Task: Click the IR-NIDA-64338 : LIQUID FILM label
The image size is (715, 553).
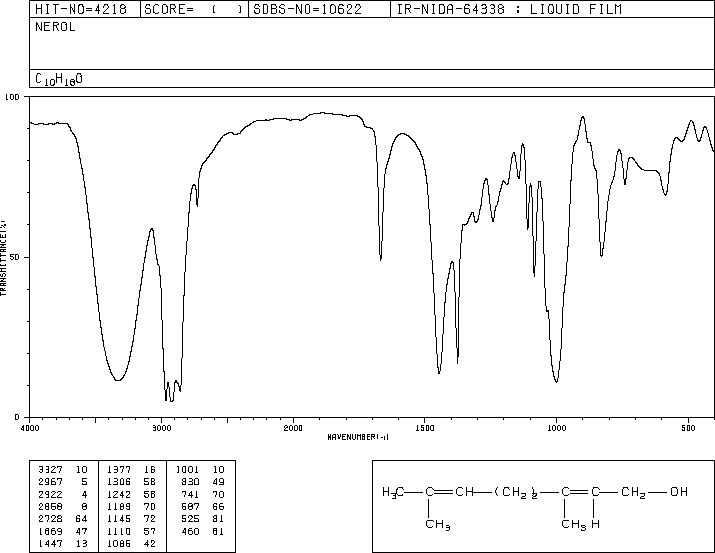Action: pyautogui.click(x=509, y=9)
